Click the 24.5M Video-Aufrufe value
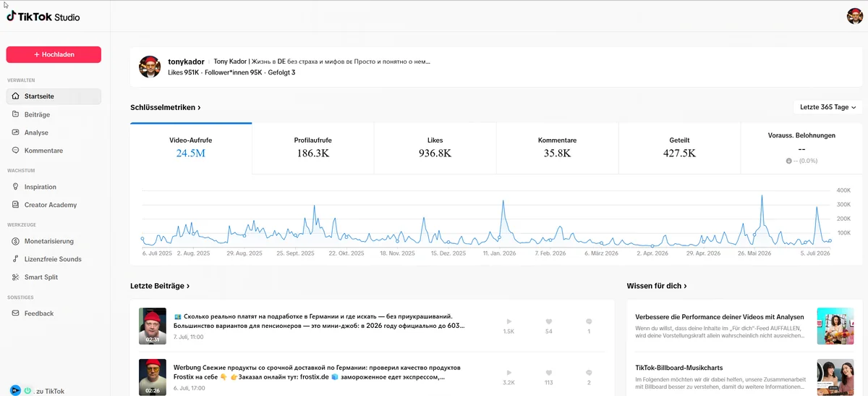Image resolution: width=868 pixels, height=396 pixels. click(191, 153)
